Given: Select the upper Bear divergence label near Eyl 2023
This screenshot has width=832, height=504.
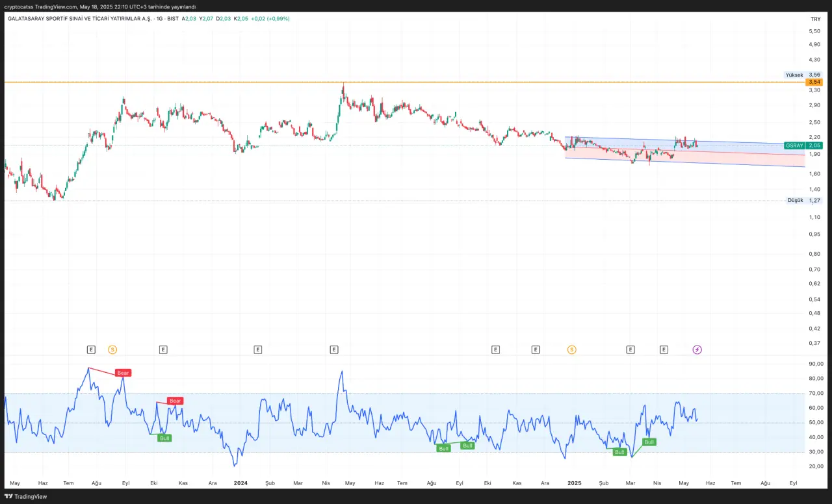Looking at the screenshot, I should (123, 373).
